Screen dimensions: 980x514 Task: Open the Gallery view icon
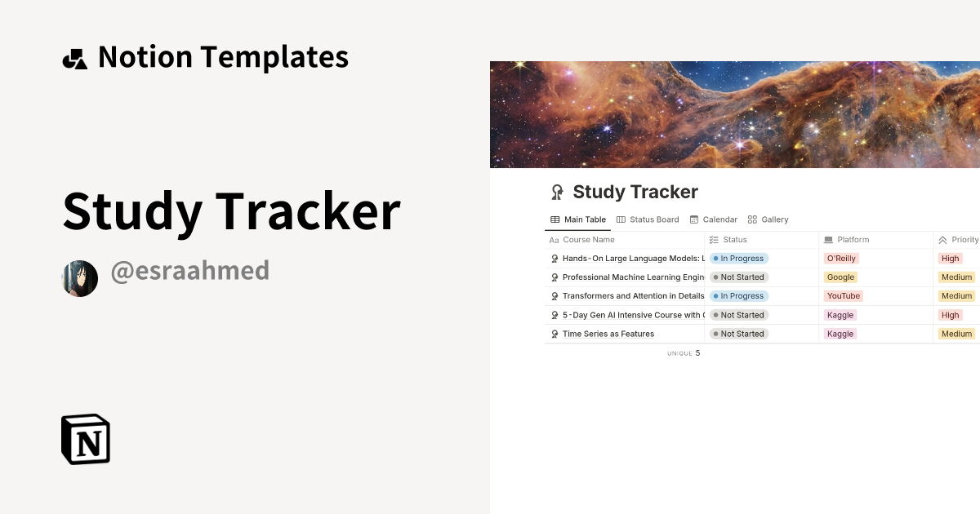tap(751, 219)
